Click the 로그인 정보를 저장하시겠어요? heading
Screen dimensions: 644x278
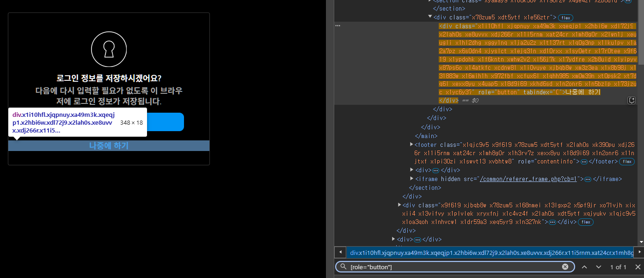pos(109,78)
